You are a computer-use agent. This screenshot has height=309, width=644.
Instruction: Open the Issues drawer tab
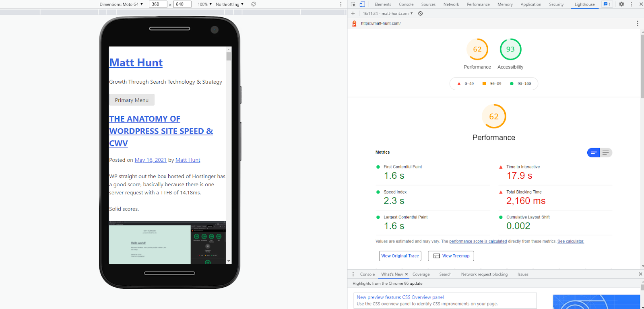pos(523,274)
